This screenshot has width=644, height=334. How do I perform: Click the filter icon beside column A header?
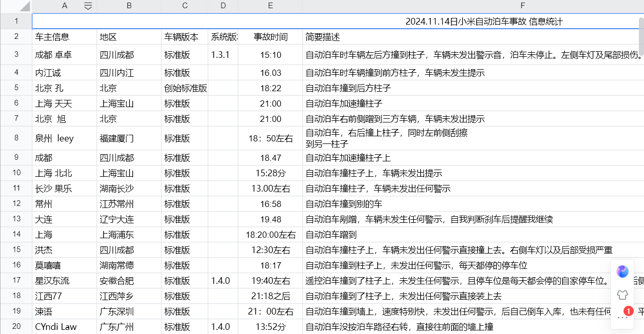[88, 6]
